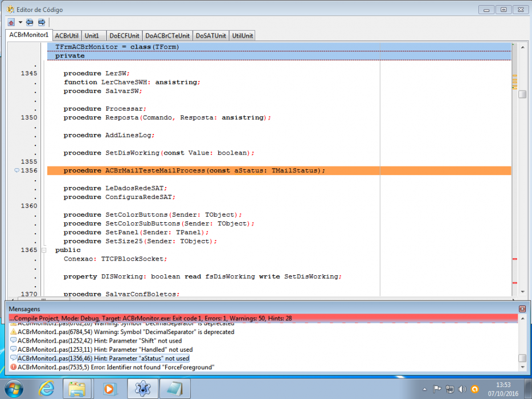Open media player icon on taskbar
Viewport: 532px width, 399px height.
109,389
